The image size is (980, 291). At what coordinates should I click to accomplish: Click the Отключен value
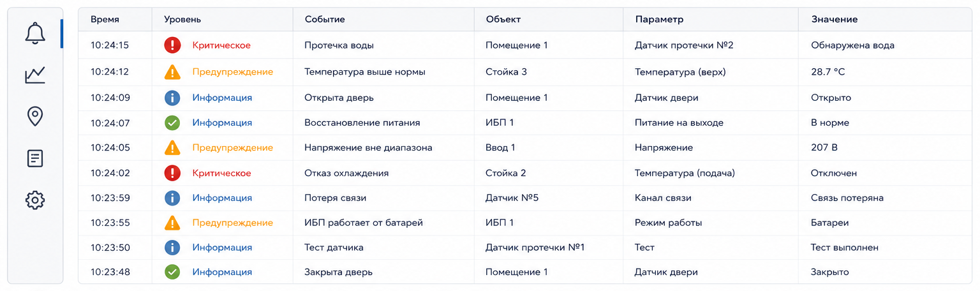(x=834, y=173)
